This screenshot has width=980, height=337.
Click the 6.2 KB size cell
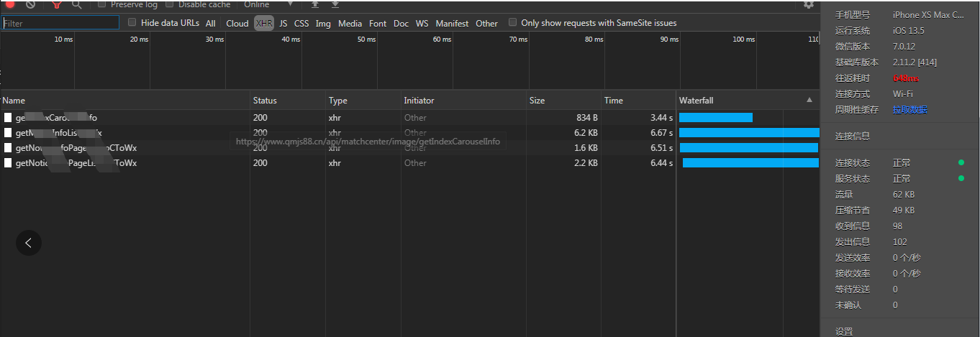[586, 133]
